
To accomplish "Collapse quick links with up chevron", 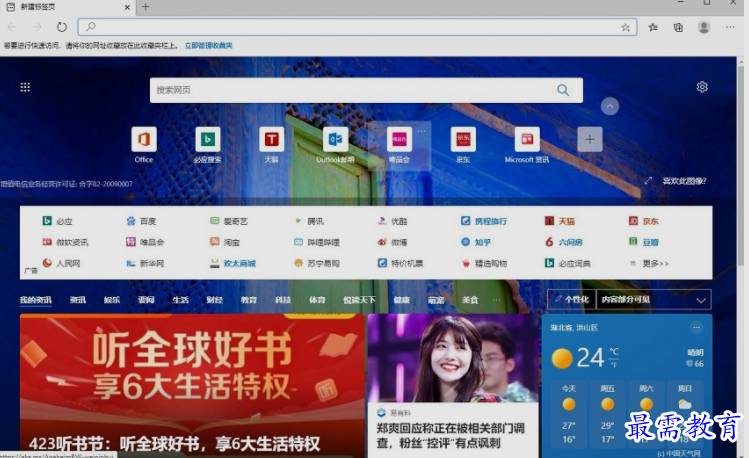I will (610, 106).
